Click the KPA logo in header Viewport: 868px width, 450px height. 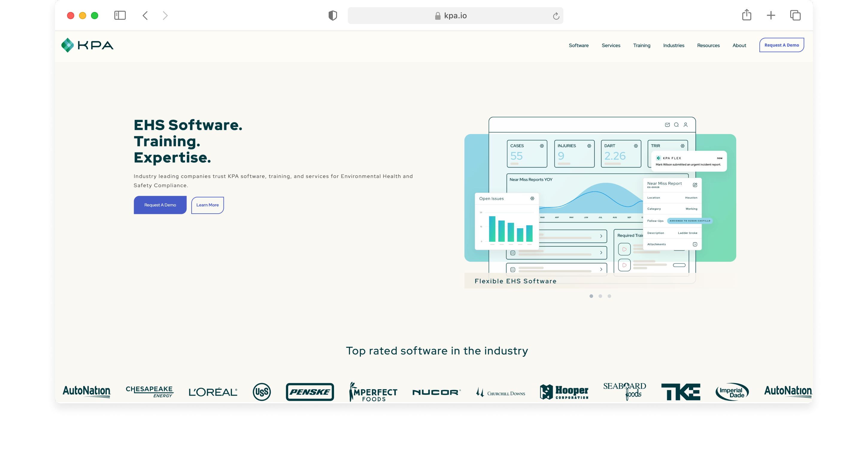click(x=87, y=45)
